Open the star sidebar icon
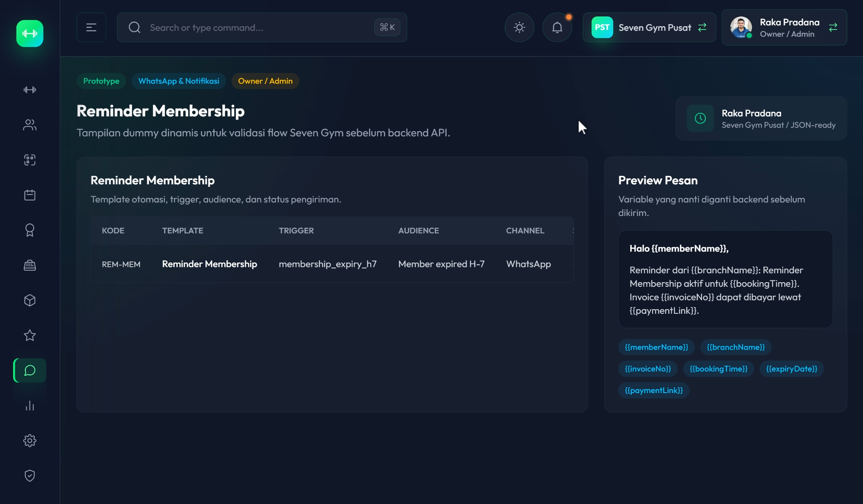This screenshot has width=863, height=504. point(30,335)
